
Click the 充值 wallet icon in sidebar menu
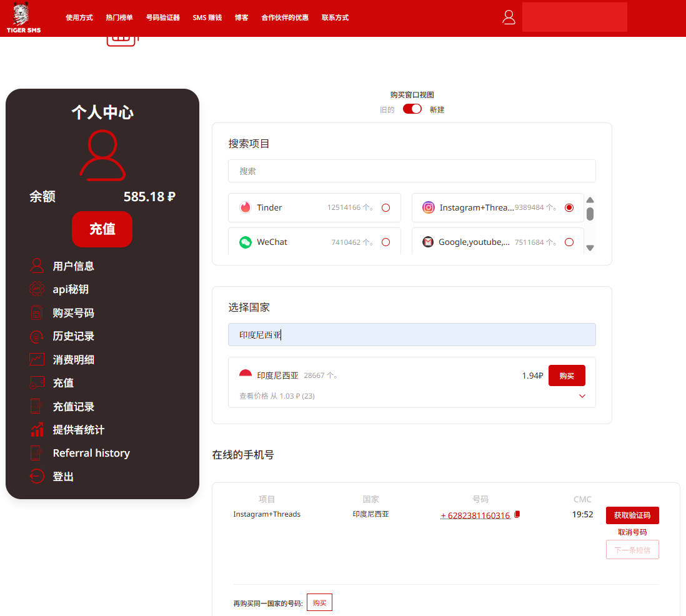tap(37, 383)
